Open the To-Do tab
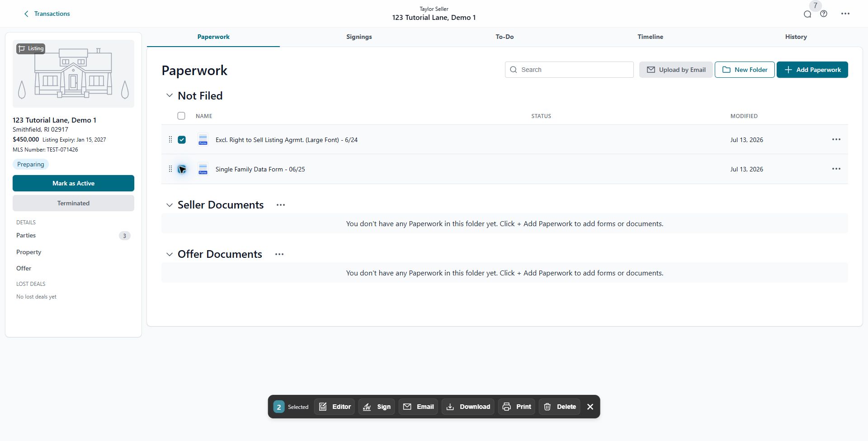This screenshot has width=868, height=441. [505, 37]
